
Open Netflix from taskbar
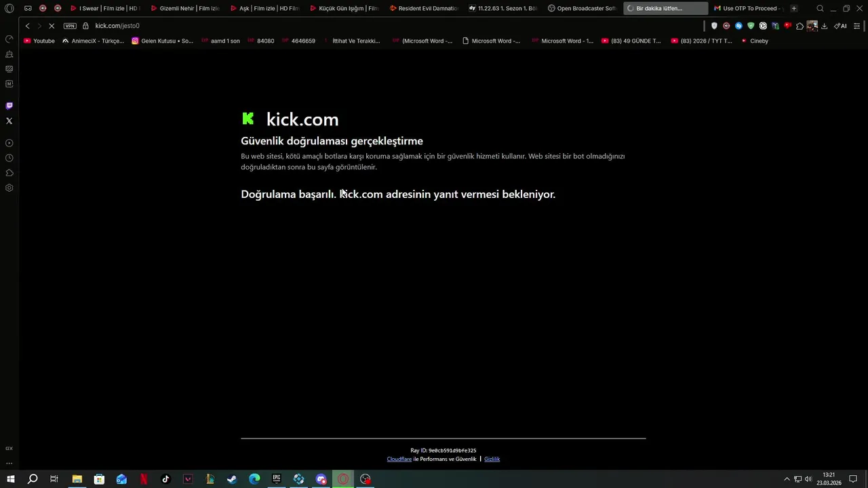pyautogui.click(x=144, y=479)
